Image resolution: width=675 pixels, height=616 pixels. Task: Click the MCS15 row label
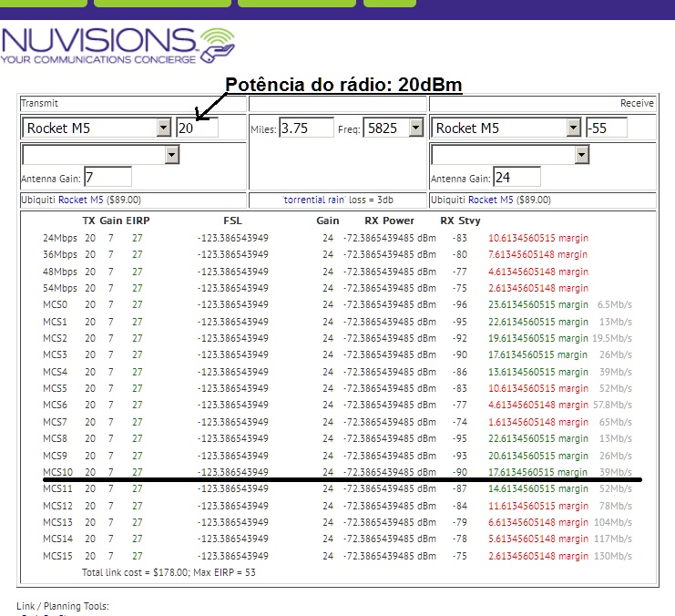pos(57,556)
